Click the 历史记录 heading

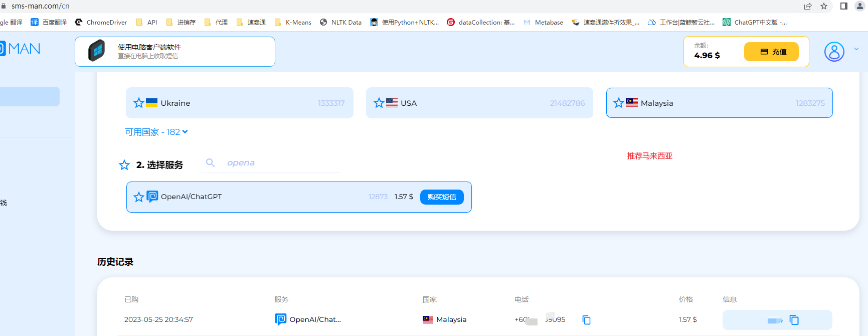tap(115, 262)
